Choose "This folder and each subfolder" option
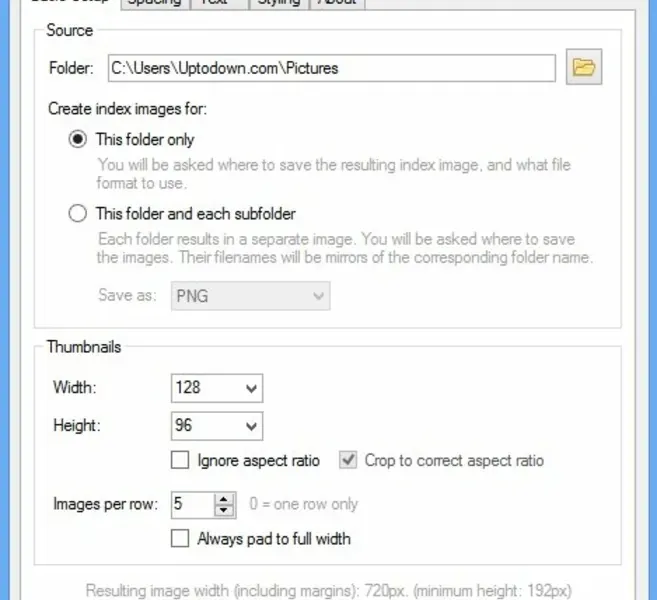 [78, 213]
